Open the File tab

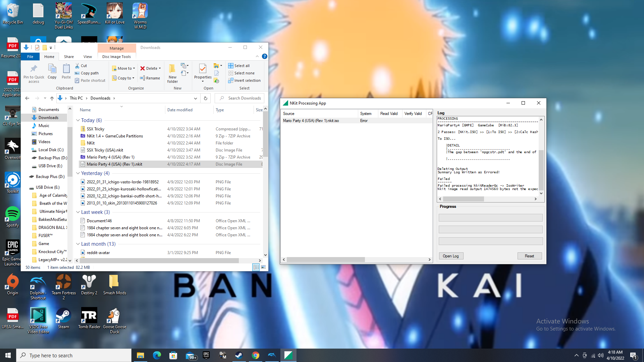tap(30, 57)
